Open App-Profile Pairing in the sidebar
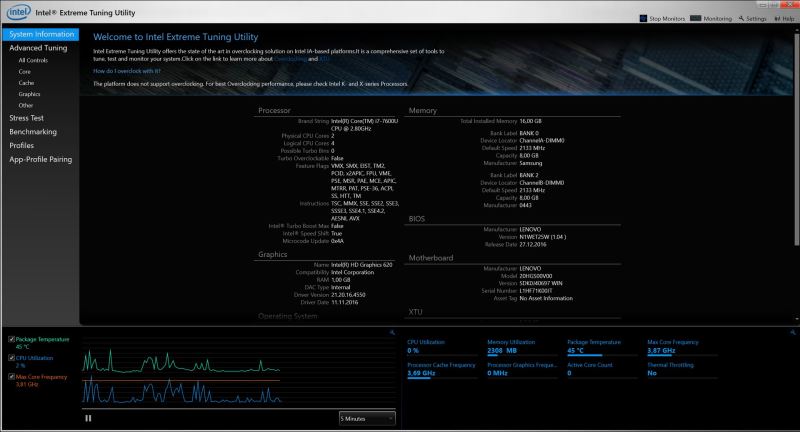Viewport: 800px width, 432px height. point(40,159)
